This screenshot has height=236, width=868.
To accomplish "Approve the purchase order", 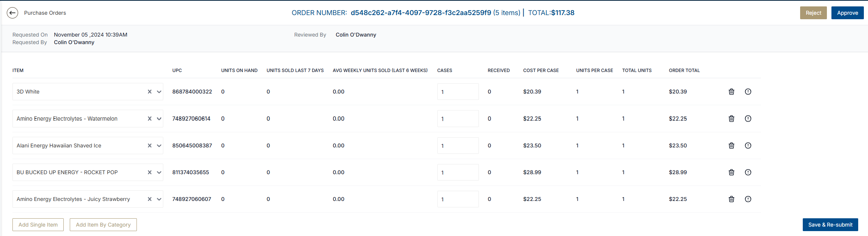I will tap(847, 13).
